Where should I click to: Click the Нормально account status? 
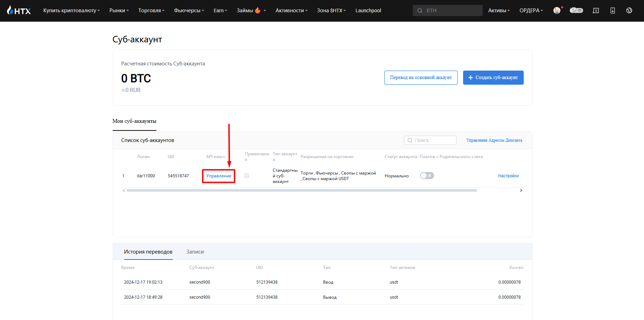click(x=397, y=176)
